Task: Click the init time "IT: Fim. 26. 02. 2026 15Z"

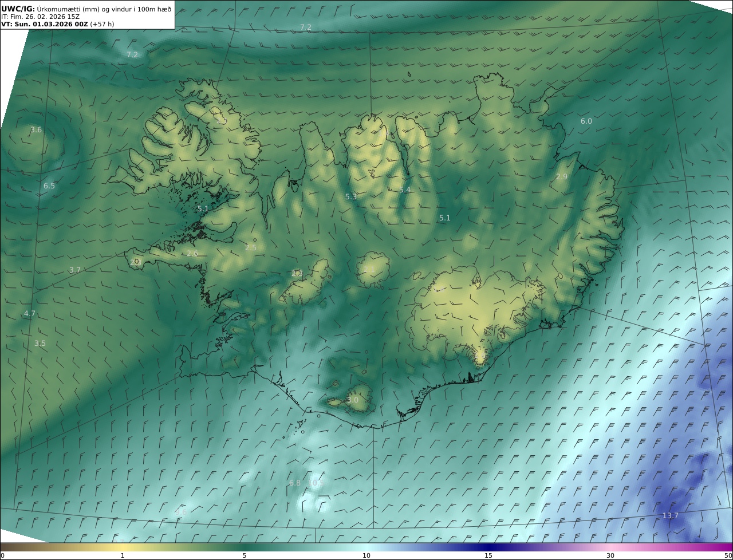Action: 40,17
